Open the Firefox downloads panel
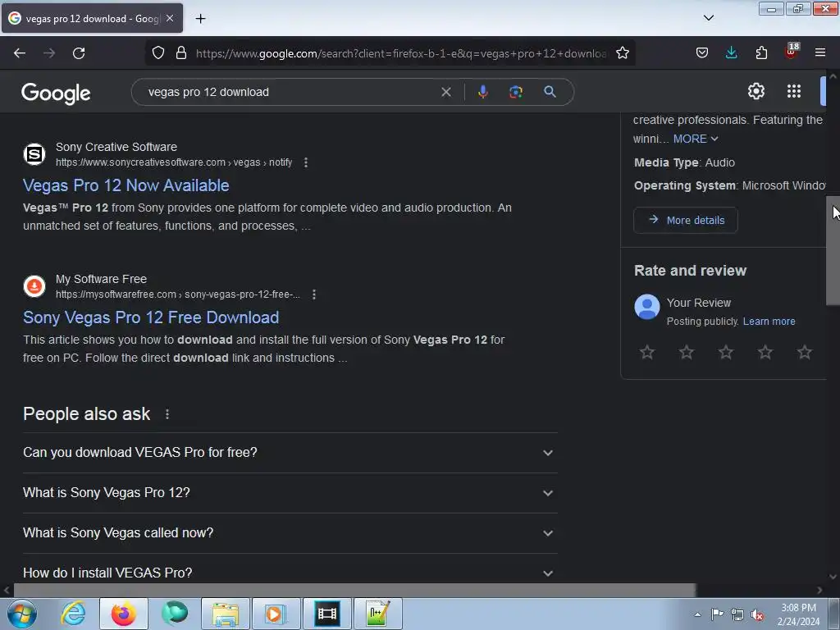Screen dimensions: 840x630 click(731, 53)
